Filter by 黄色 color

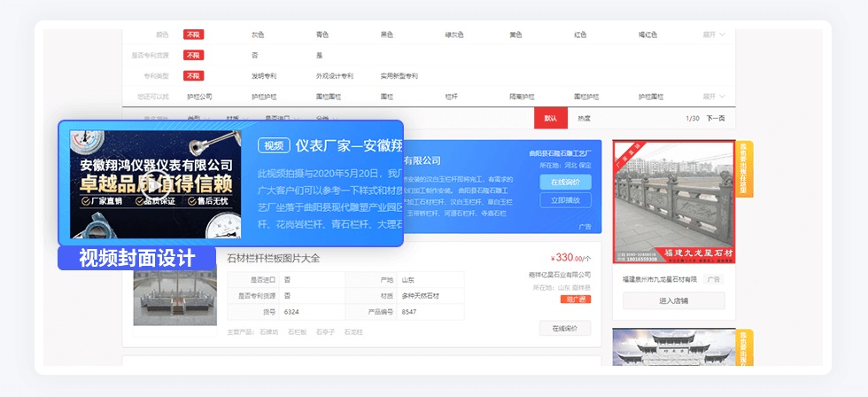click(515, 35)
